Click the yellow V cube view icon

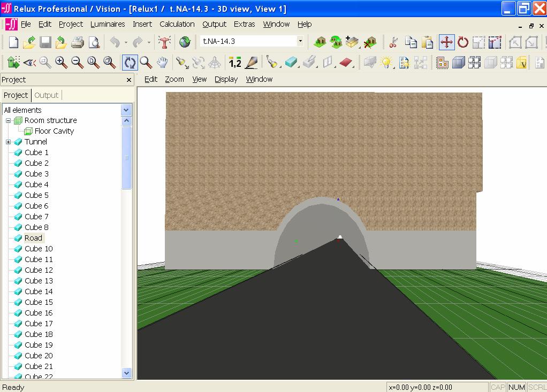click(521, 63)
